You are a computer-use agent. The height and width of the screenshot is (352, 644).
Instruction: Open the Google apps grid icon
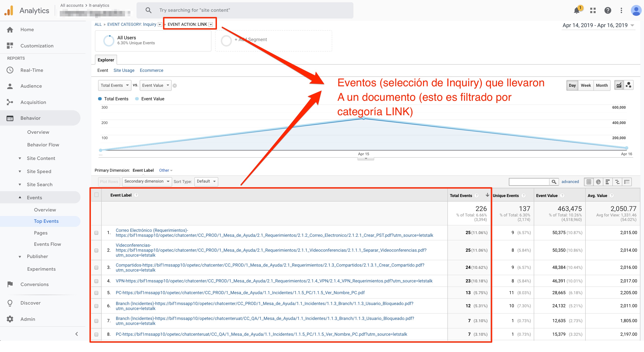click(x=593, y=10)
